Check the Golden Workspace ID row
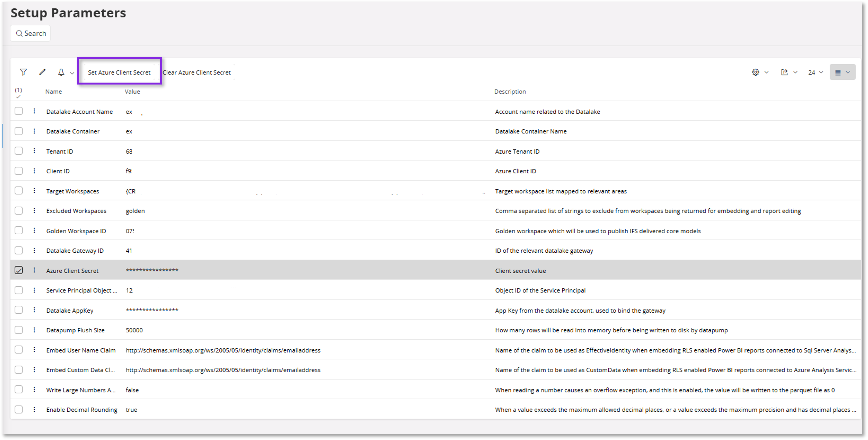This screenshot has width=868, height=440. tap(19, 230)
